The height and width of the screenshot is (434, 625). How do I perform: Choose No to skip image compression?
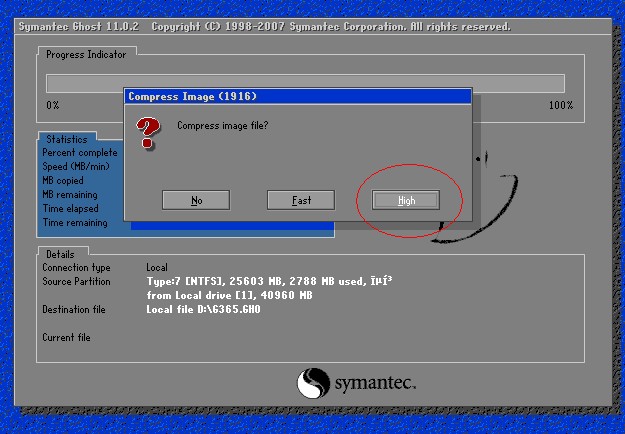[196, 200]
